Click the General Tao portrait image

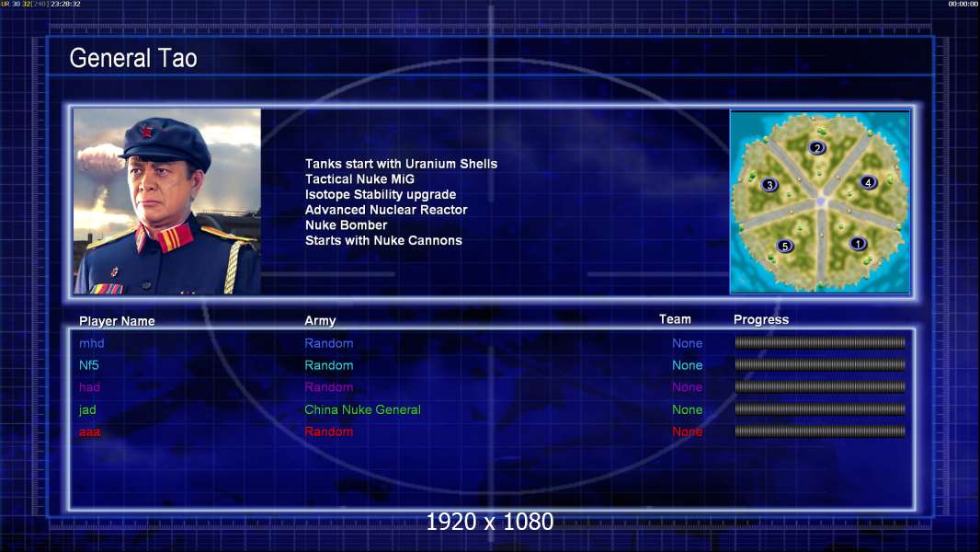click(167, 201)
